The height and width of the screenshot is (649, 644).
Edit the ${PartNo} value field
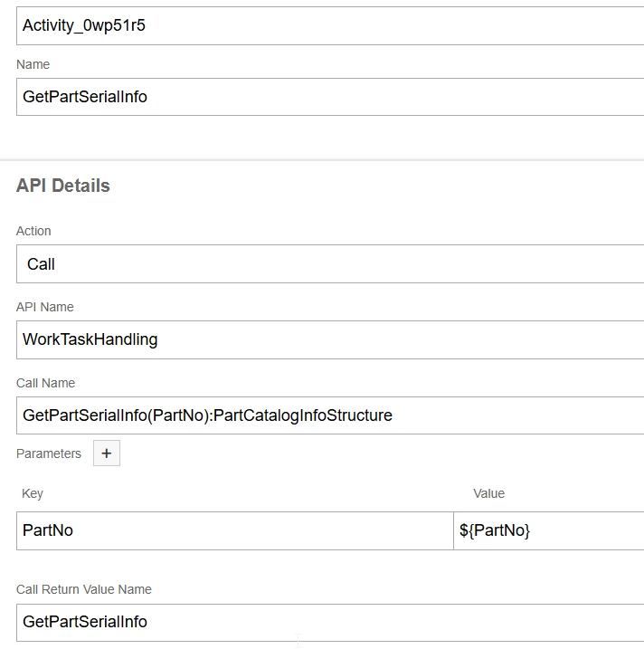548,530
